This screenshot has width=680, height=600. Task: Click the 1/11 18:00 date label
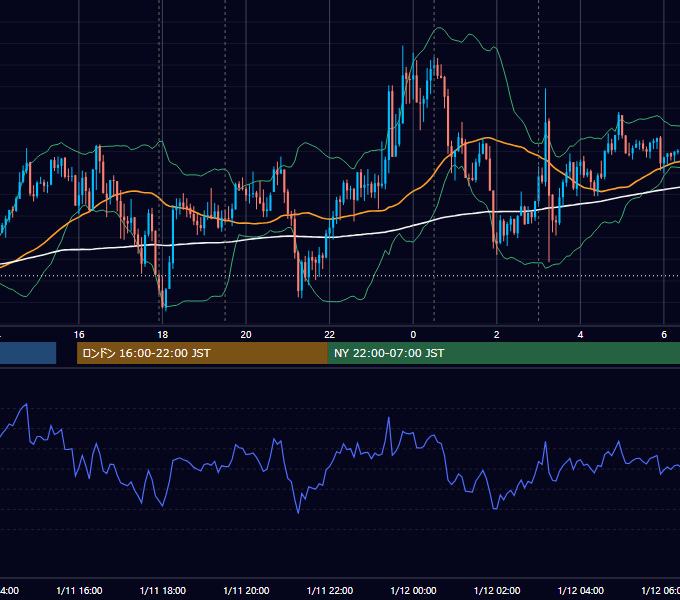point(163,591)
